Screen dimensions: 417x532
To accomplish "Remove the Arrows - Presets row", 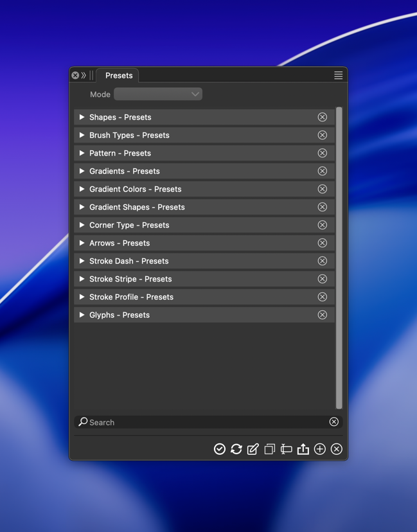I will tap(323, 244).
